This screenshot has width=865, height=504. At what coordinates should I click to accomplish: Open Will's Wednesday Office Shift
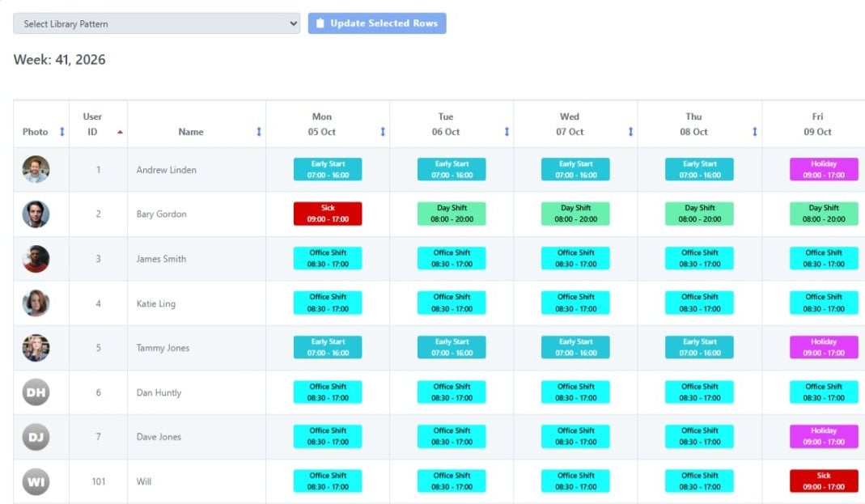tap(576, 481)
